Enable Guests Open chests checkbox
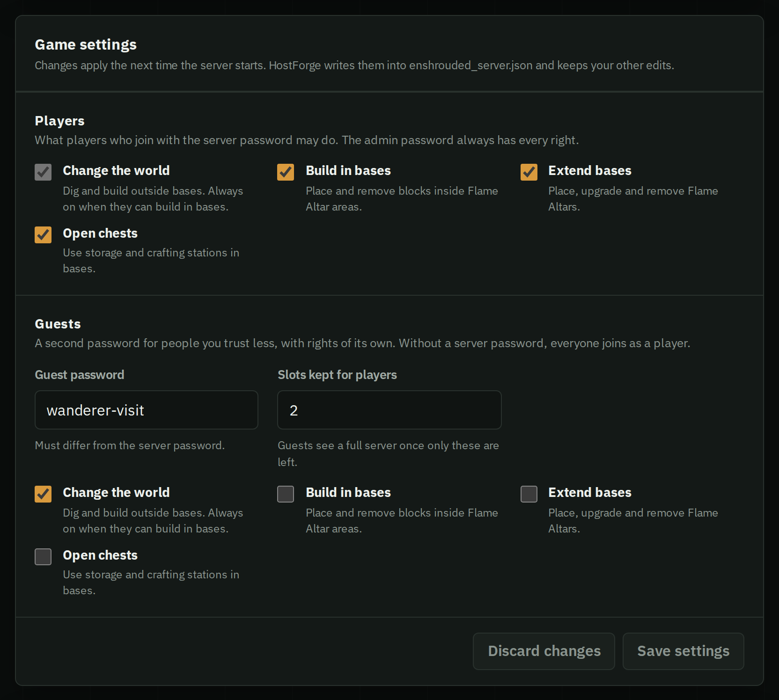Image resolution: width=779 pixels, height=700 pixels. point(43,557)
